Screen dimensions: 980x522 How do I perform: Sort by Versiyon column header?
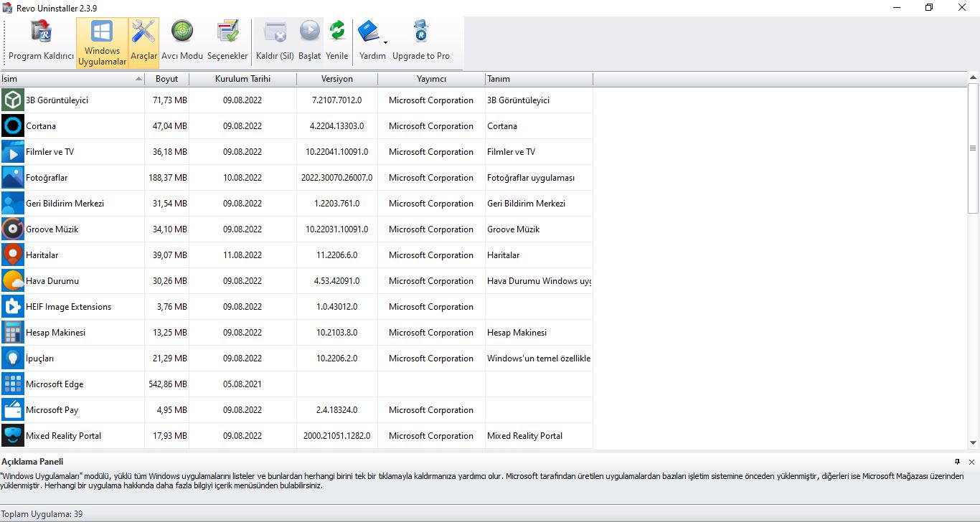point(337,79)
